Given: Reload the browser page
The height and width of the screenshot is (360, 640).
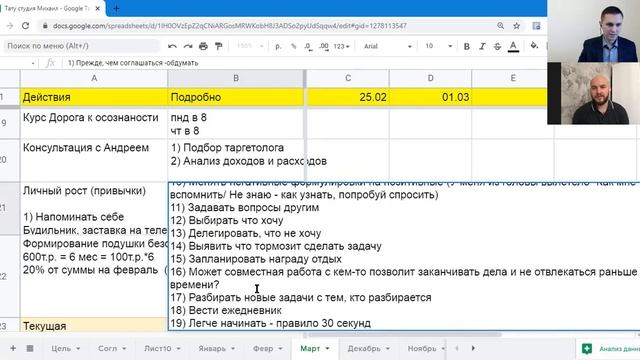Looking at the screenshot, I should click(x=25, y=26).
